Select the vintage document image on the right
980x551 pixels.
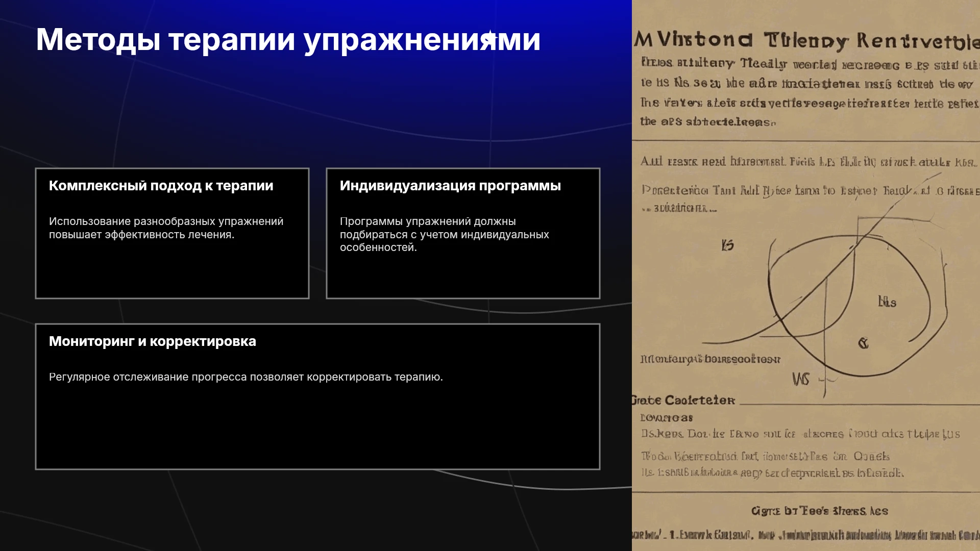point(806,275)
